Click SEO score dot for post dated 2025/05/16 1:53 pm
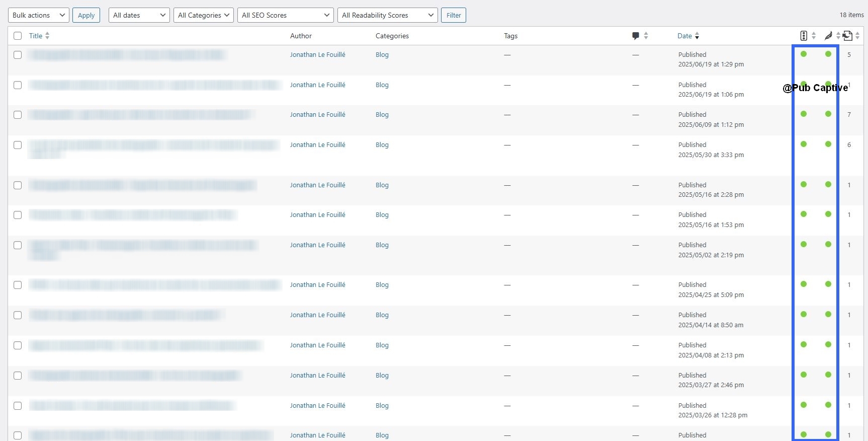 pos(804,214)
